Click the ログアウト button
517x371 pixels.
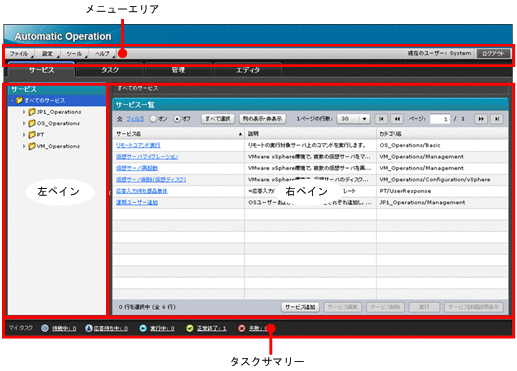(x=493, y=53)
